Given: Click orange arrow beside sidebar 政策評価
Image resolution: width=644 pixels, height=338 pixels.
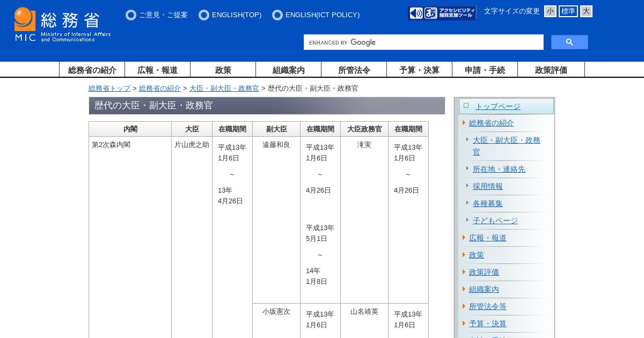Looking at the screenshot, I should pyautogui.click(x=464, y=271).
